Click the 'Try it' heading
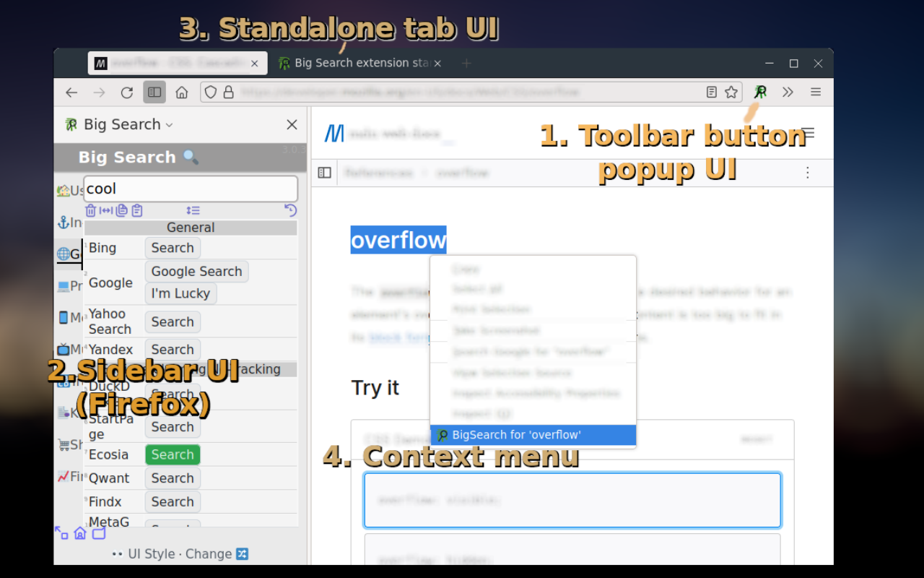The height and width of the screenshot is (578, 924). click(375, 388)
